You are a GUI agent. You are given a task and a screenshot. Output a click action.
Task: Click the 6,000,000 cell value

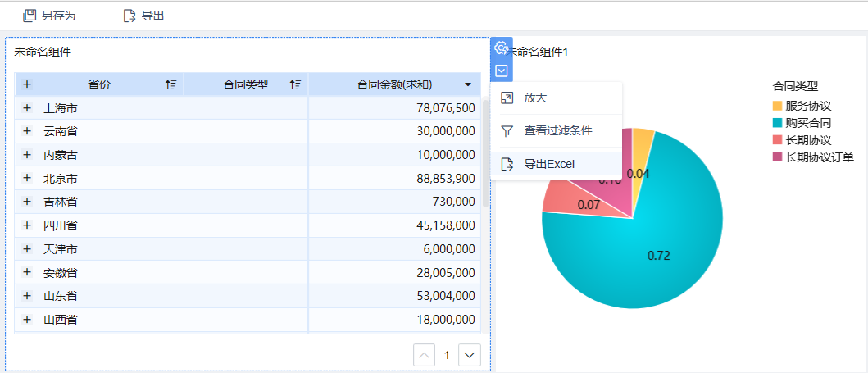(x=449, y=249)
